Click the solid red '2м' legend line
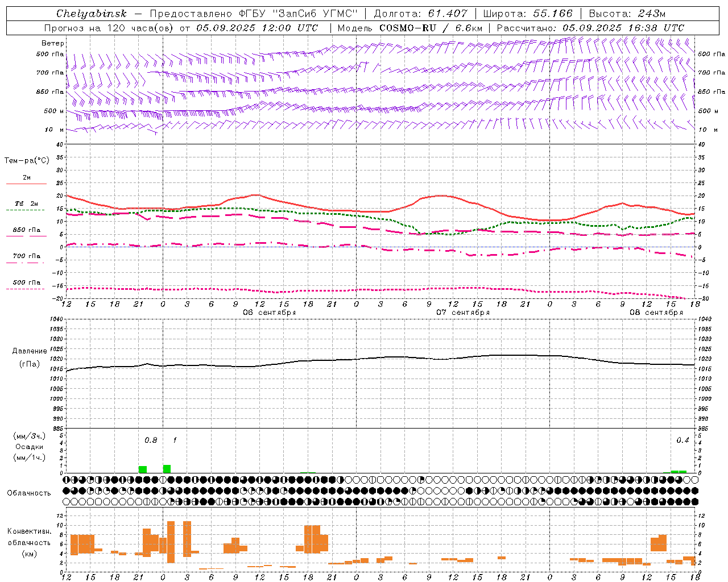Screen dimensions: 728x582 click(26, 184)
